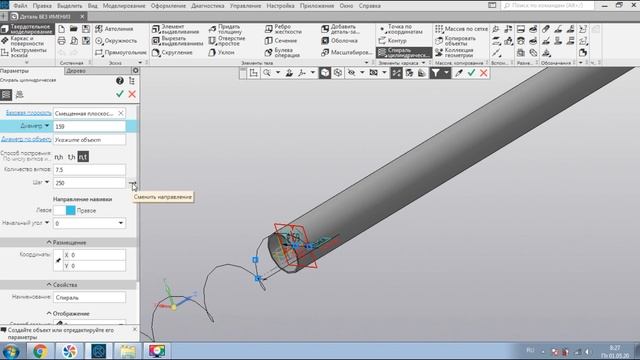Select Автолиния sketch tool
Screen dimensions: 640x360
tap(114, 29)
